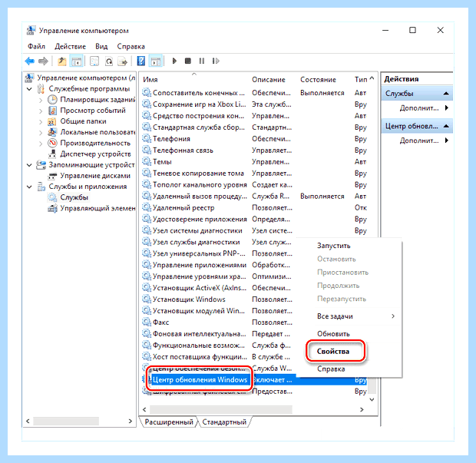Screen dimensions: 476x463
Task: Choose Свойства in the context menu
Action: tap(333, 352)
